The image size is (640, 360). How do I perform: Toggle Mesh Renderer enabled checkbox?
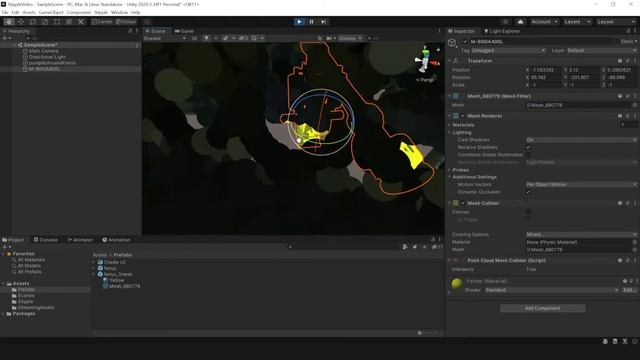[x=463, y=116]
